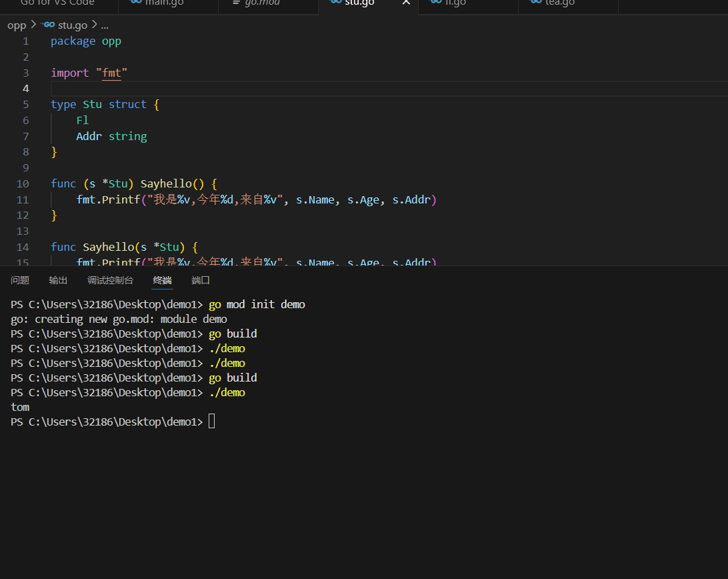Click the 'tom' terminal output line
Viewport: 728px width, 579px height.
click(20, 408)
